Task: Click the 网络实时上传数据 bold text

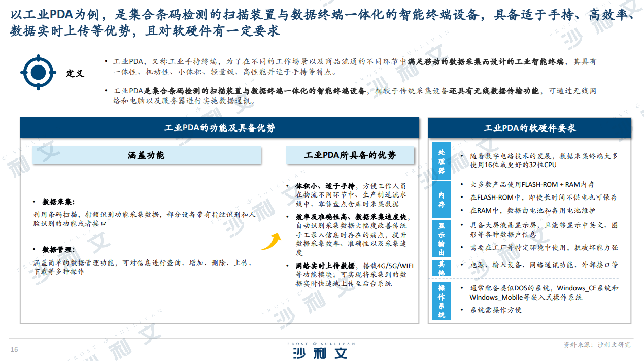Action: (325, 266)
